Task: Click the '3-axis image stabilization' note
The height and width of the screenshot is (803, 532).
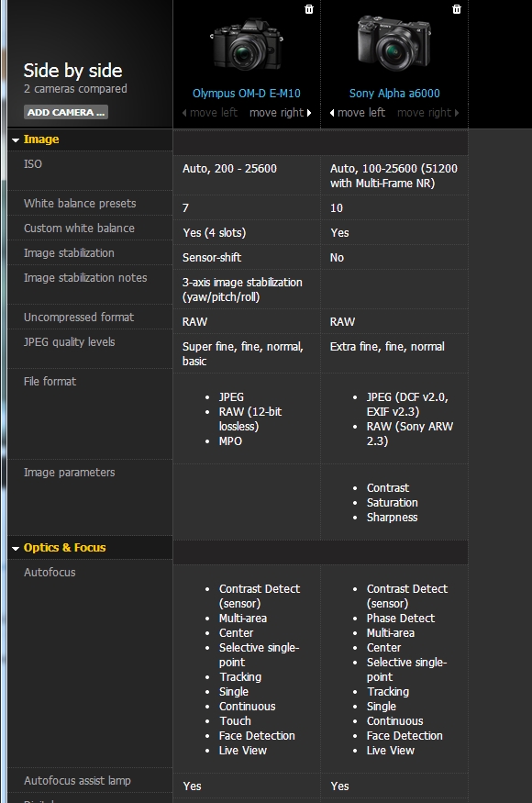Action: pyautogui.click(x=242, y=289)
